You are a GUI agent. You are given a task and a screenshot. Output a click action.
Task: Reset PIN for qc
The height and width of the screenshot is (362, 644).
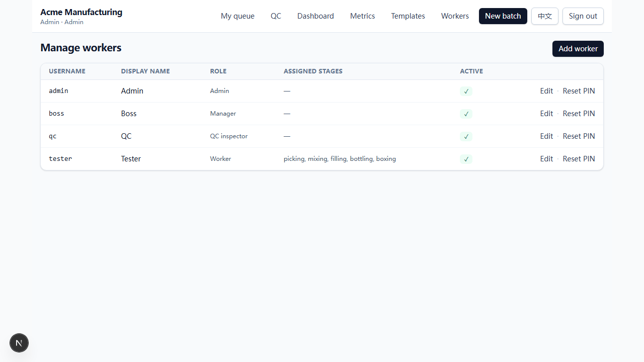pos(579,136)
